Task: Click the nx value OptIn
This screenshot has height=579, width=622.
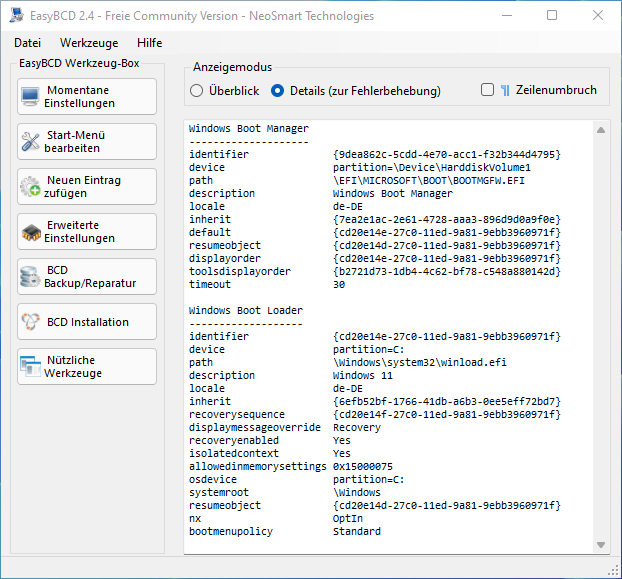Action: pyautogui.click(x=348, y=518)
